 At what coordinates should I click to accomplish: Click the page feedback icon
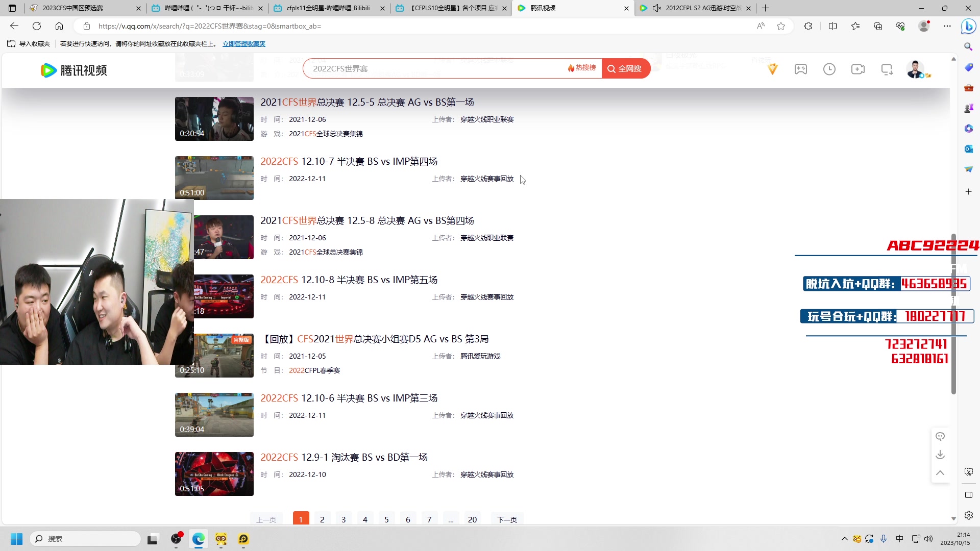(940, 436)
